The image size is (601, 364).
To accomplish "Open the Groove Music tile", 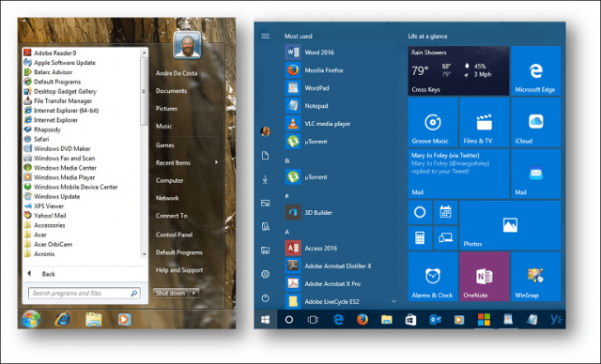I will point(433,123).
